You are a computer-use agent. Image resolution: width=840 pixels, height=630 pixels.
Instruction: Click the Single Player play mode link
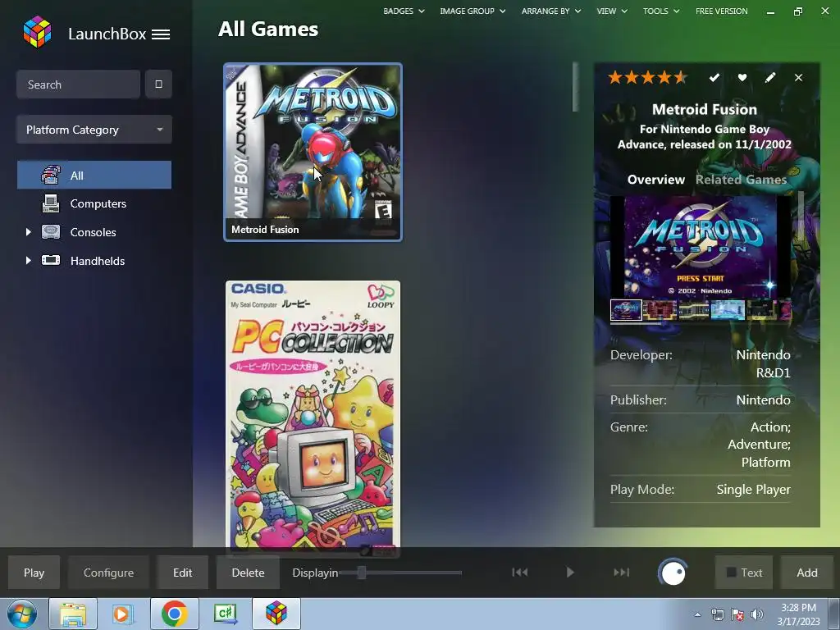coord(753,489)
